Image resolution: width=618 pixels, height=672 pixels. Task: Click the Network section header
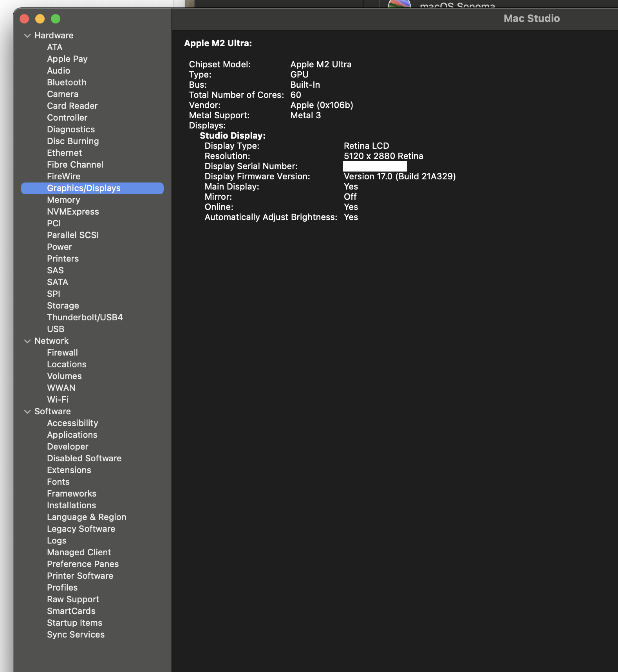(52, 341)
